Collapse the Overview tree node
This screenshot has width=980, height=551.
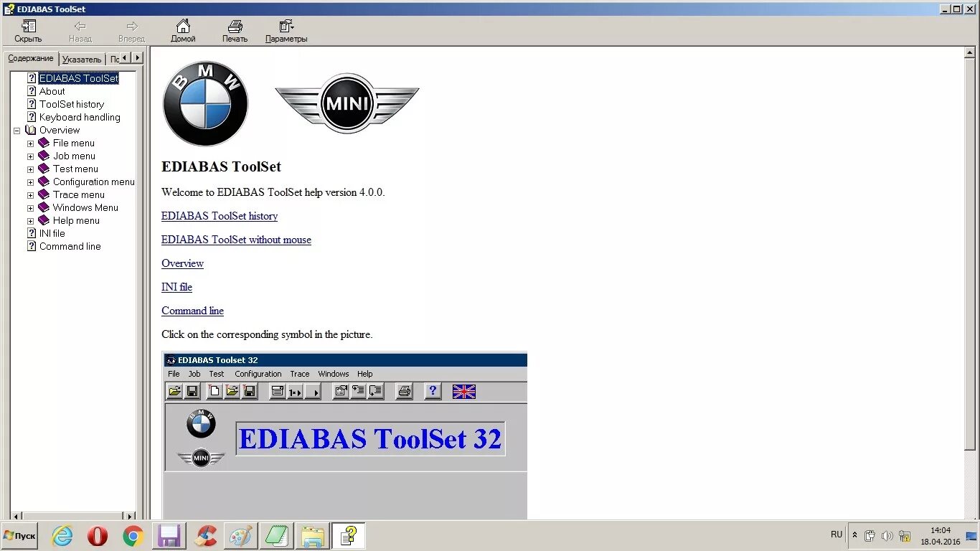click(x=17, y=131)
